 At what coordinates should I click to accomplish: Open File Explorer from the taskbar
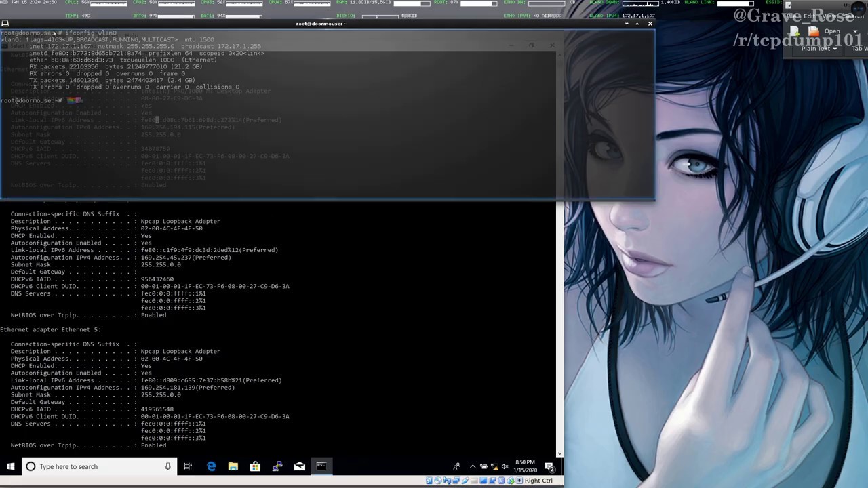point(233,466)
